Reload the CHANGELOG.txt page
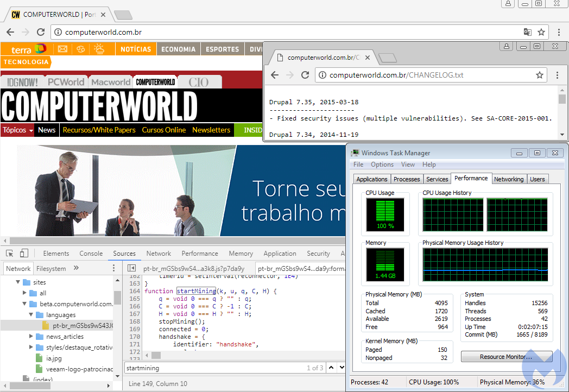 click(305, 75)
